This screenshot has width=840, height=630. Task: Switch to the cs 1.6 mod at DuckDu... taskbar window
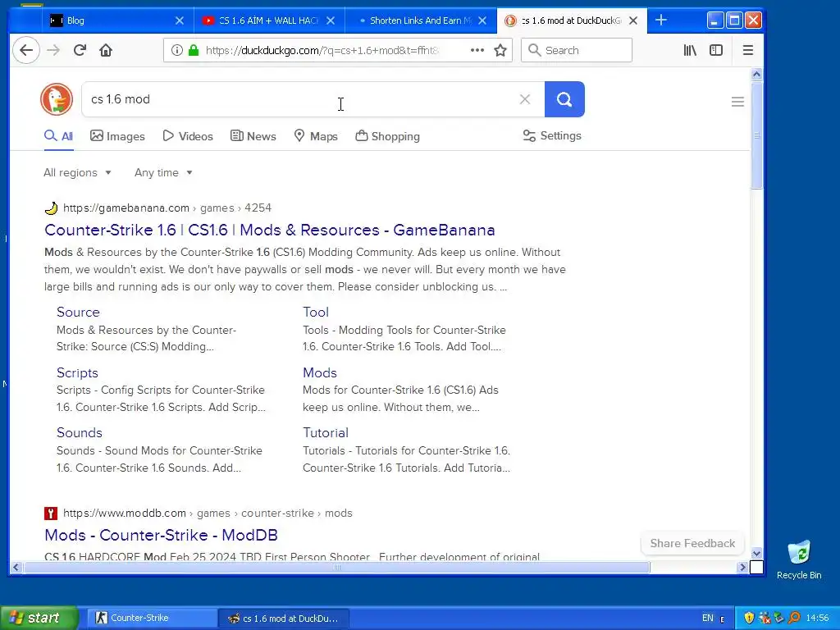284,618
